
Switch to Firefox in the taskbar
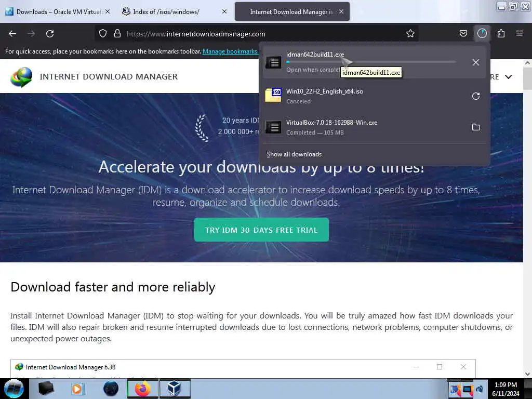point(143,389)
